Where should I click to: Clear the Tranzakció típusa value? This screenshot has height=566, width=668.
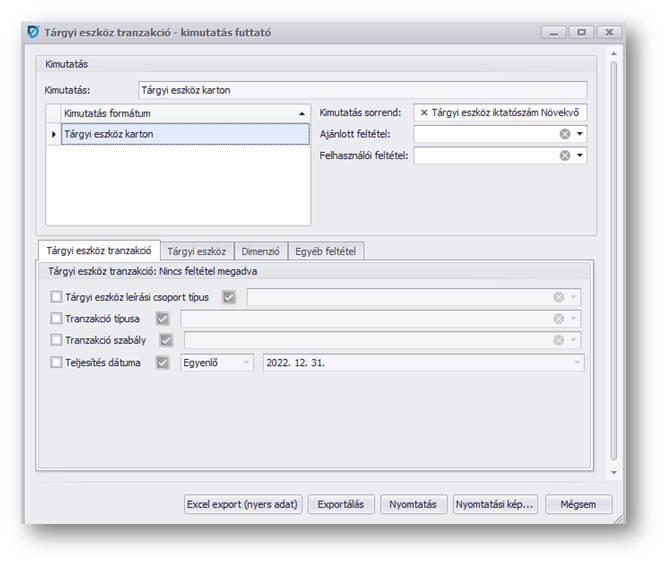559,319
